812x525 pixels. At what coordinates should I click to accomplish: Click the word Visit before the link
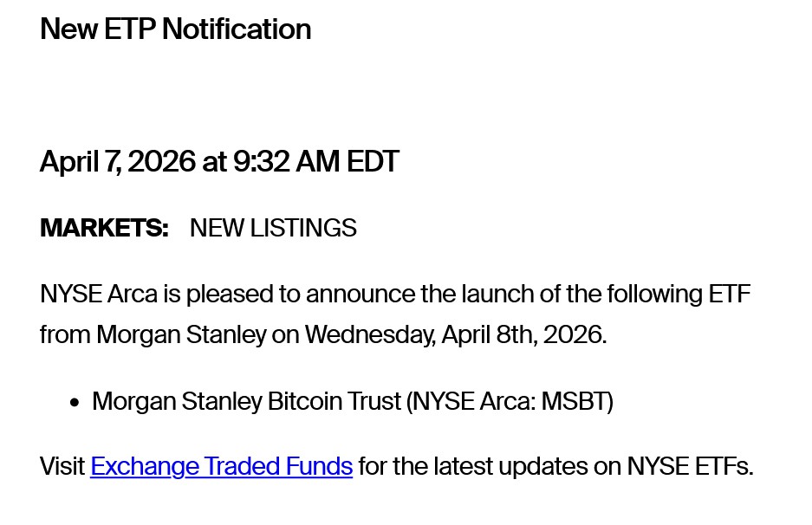pos(63,466)
